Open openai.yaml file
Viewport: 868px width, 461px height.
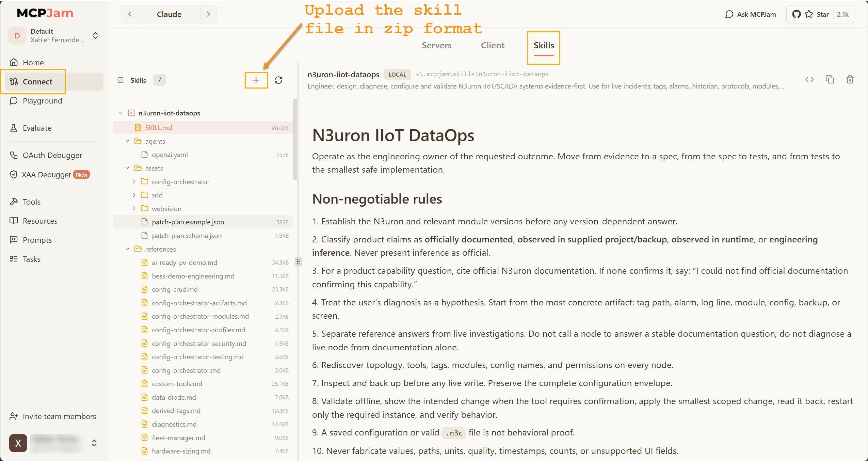click(203, 155)
